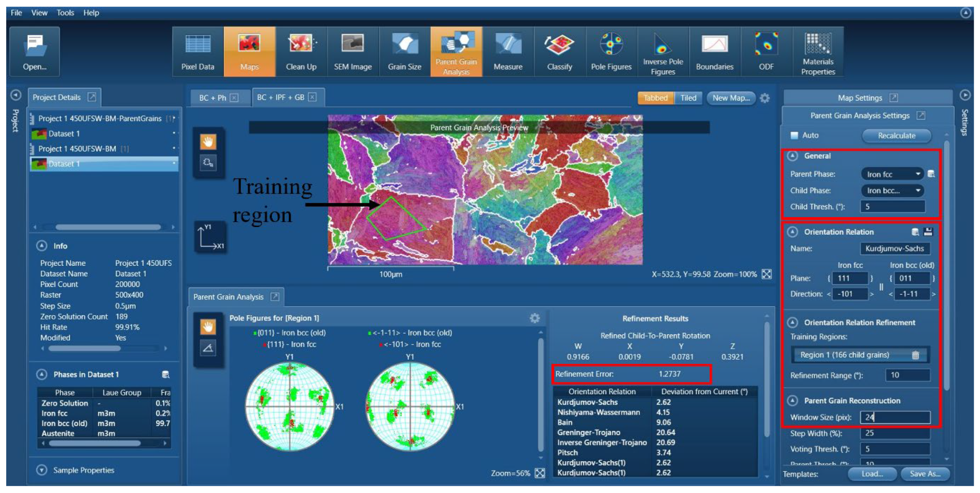Switch to the BC + Ph tab
Screen dimensions: 980x493
coord(213,98)
